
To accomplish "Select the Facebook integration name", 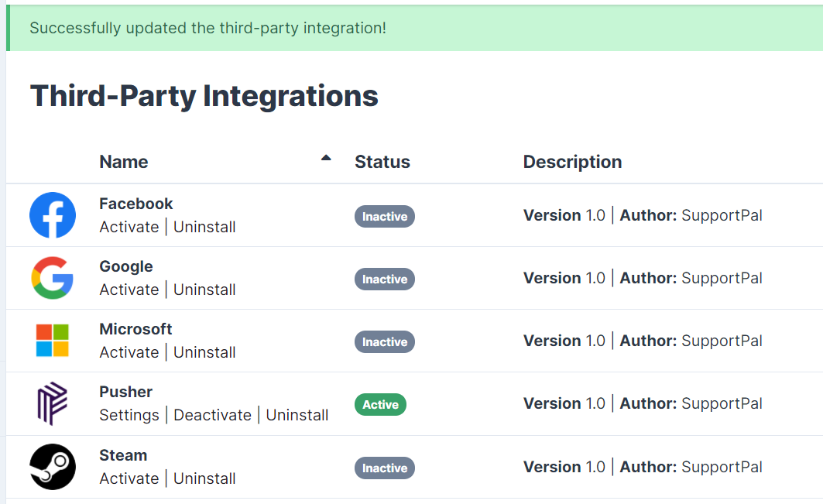I will [136, 204].
